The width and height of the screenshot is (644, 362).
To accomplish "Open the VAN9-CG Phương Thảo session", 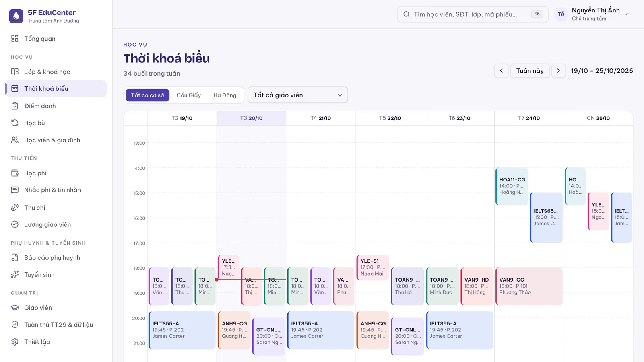I will 529,286.
